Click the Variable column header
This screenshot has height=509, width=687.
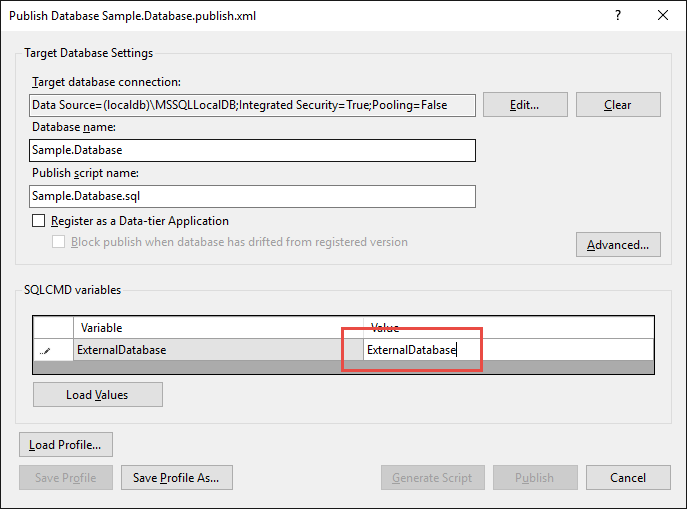pos(217,328)
